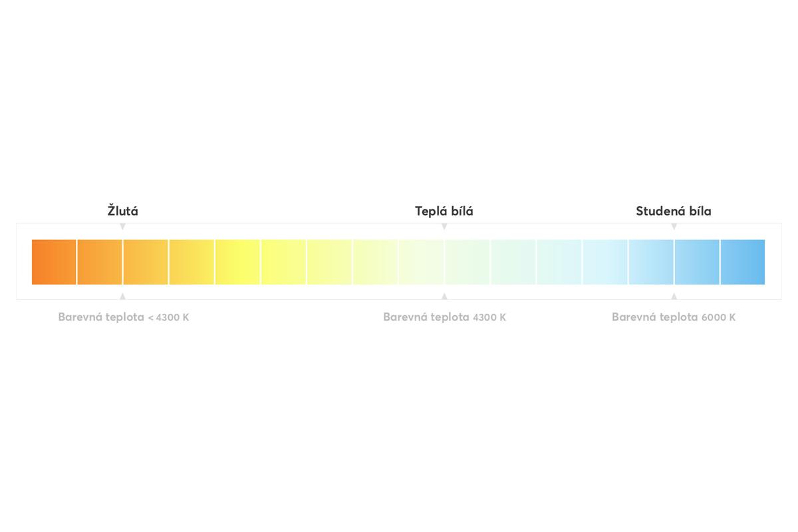This screenshot has height=532, width=798.
Task: Click the 'Barevná teplota 6000 K' caption
Action: [x=674, y=317]
